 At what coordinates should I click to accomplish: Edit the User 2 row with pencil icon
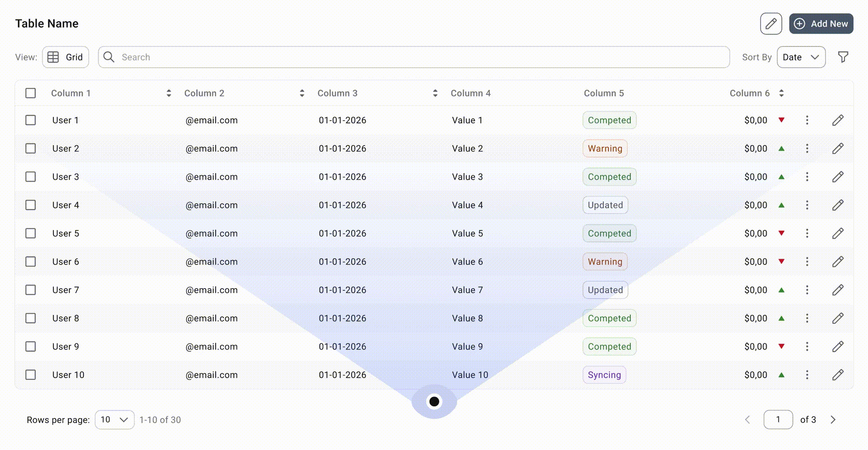click(838, 148)
